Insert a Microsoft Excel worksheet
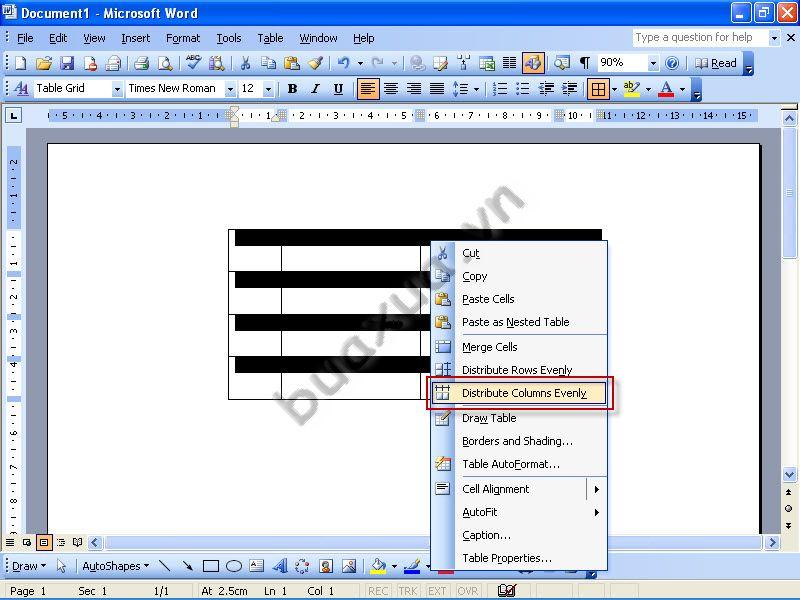Image resolution: width=800 pixels, height=600 pixels. tap(487, 63)
